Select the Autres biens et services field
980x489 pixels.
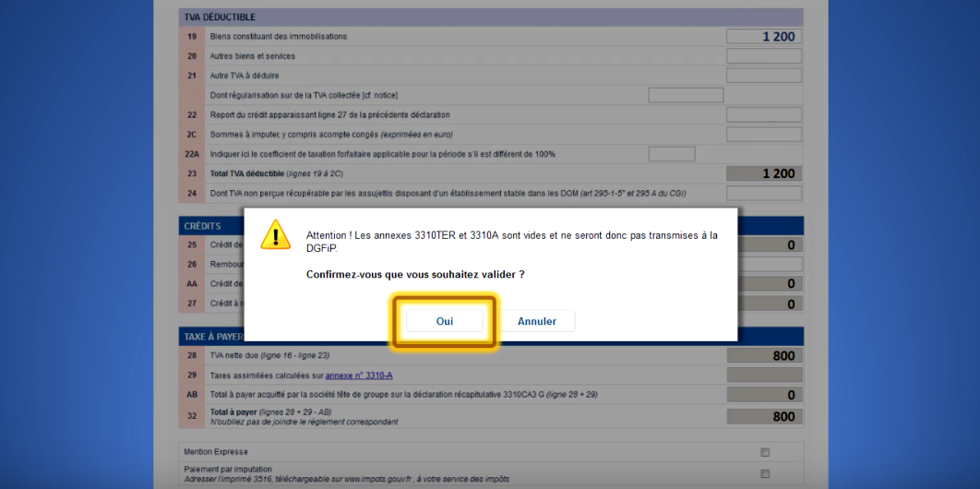[763, 56]
